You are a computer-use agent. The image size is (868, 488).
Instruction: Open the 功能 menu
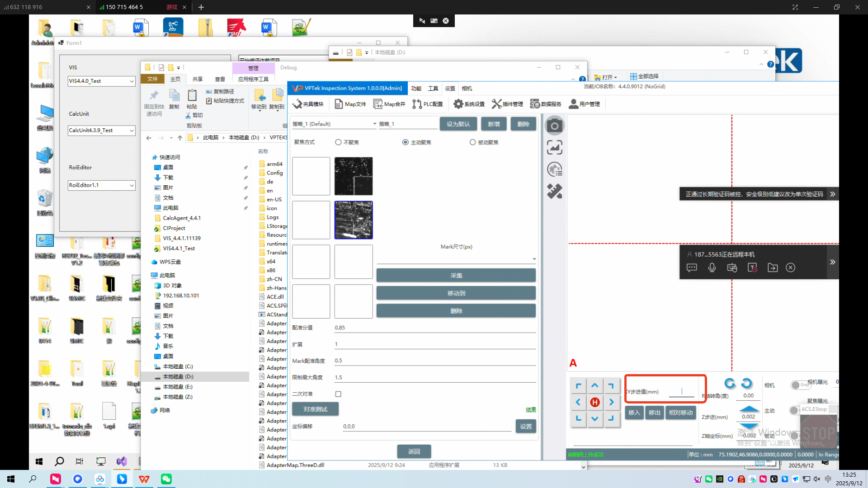click(x=416, y=89)
